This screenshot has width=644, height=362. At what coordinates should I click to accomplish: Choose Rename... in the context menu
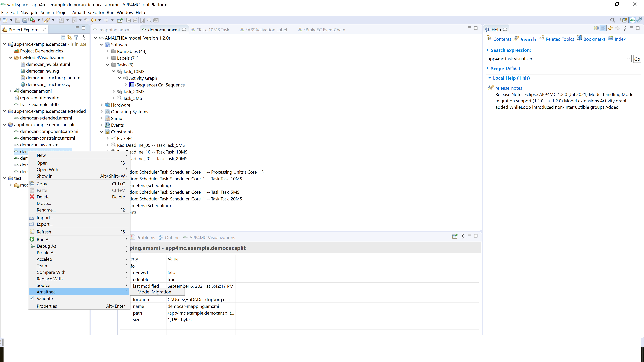coord(79,210)
